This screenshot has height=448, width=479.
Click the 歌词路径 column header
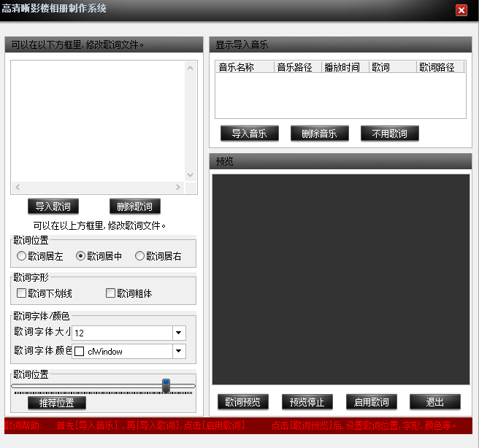tap(440, 67)
